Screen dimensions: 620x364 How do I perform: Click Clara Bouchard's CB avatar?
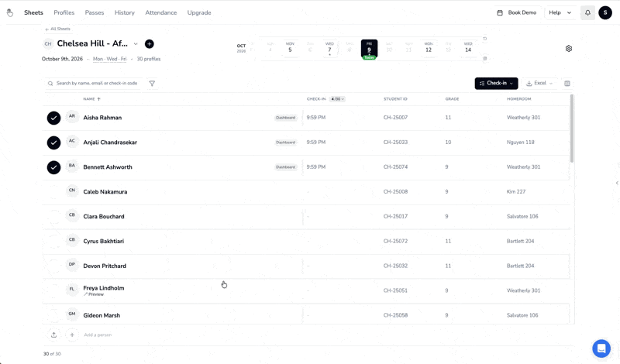[72, 216]
